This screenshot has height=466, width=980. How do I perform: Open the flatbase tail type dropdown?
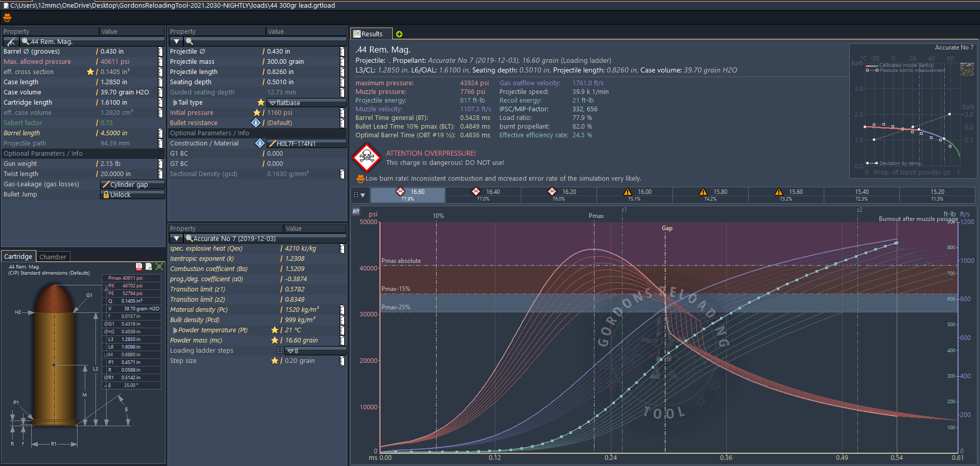(x=306, y=103)
